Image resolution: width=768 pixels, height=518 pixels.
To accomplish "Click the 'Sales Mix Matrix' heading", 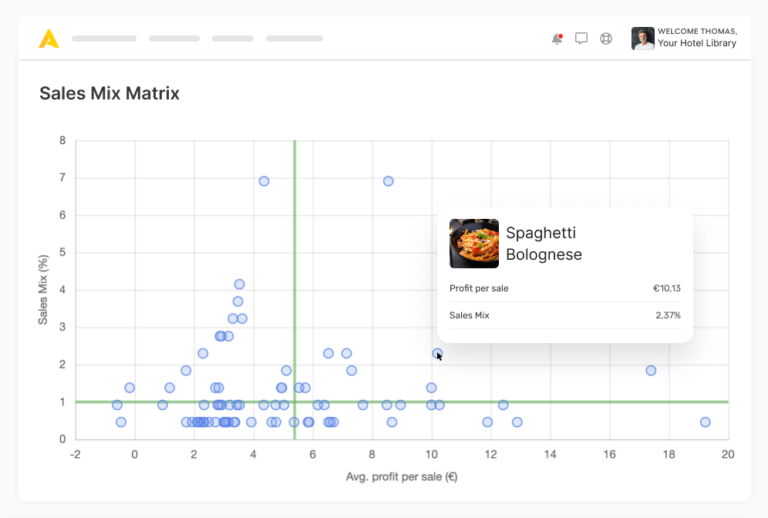I will pos(109,94).
